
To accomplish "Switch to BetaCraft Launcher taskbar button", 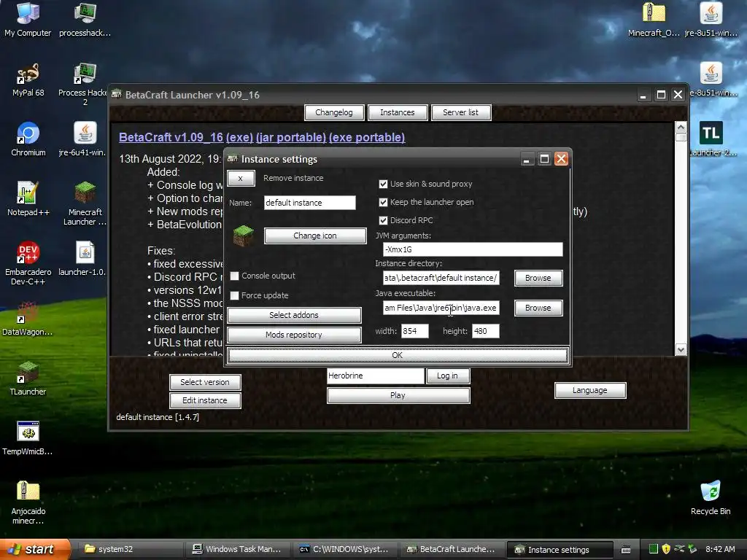I will (450, 549).
